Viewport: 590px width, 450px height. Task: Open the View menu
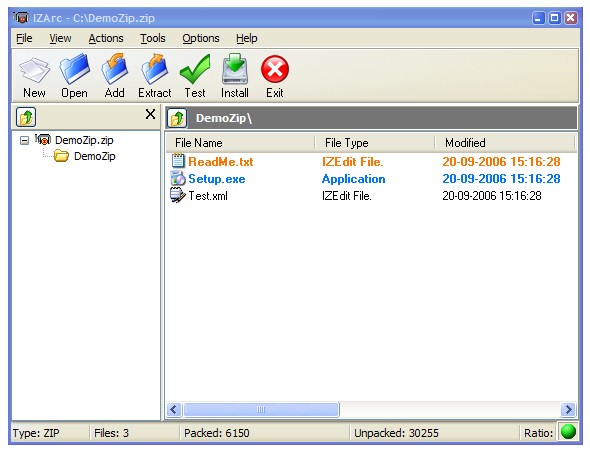(60, 38)
